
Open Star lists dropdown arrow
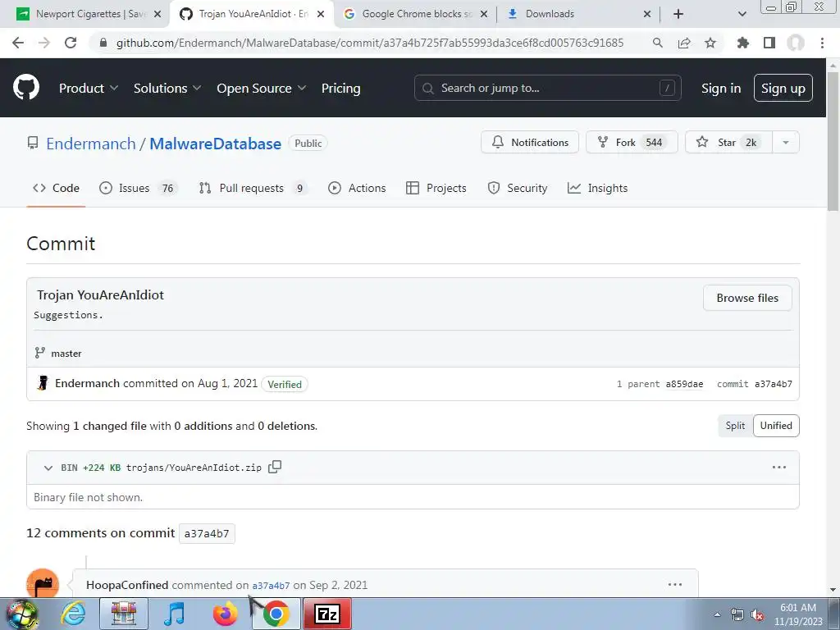coord(785,143)
